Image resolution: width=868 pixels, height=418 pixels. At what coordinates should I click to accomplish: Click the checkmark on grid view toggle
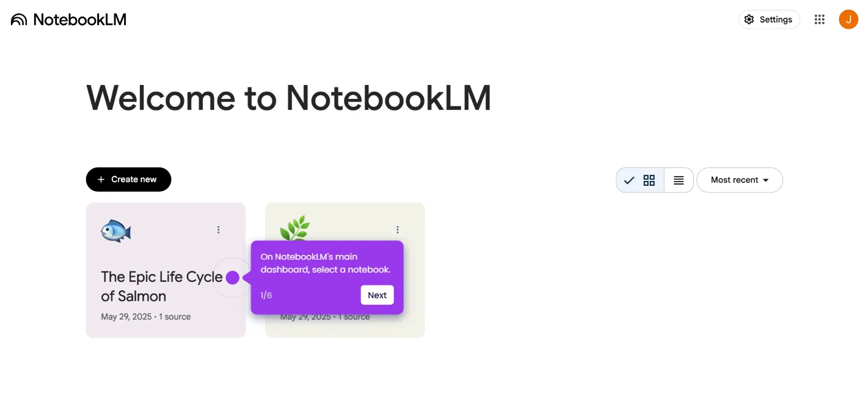point(629,180)
